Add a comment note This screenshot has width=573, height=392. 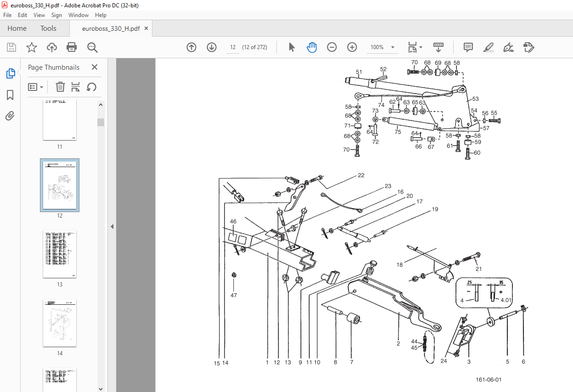click(468, 47)
